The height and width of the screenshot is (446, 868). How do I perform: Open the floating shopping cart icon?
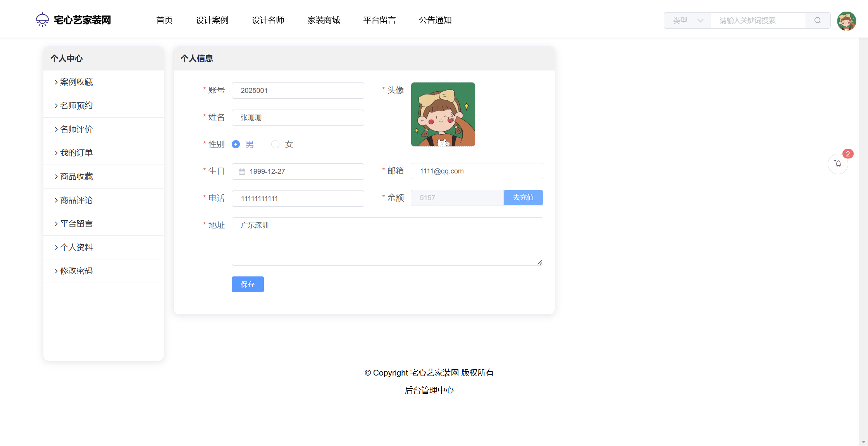pos(838,164)
